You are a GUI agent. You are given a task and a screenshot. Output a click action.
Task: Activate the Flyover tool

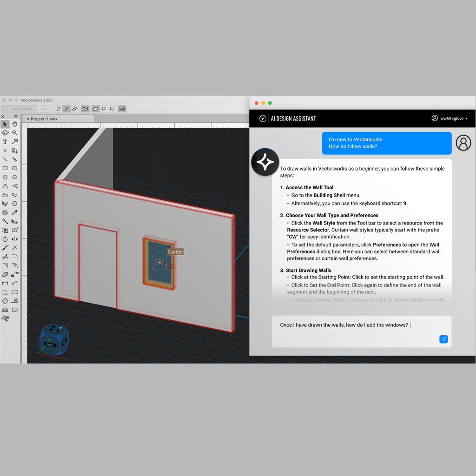pos(5,133)
